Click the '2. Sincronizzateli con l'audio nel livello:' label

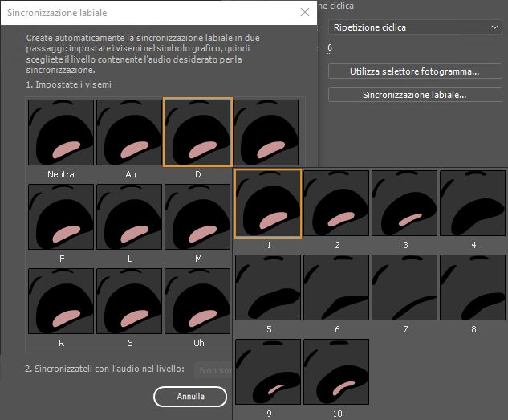tap(105, 369)
